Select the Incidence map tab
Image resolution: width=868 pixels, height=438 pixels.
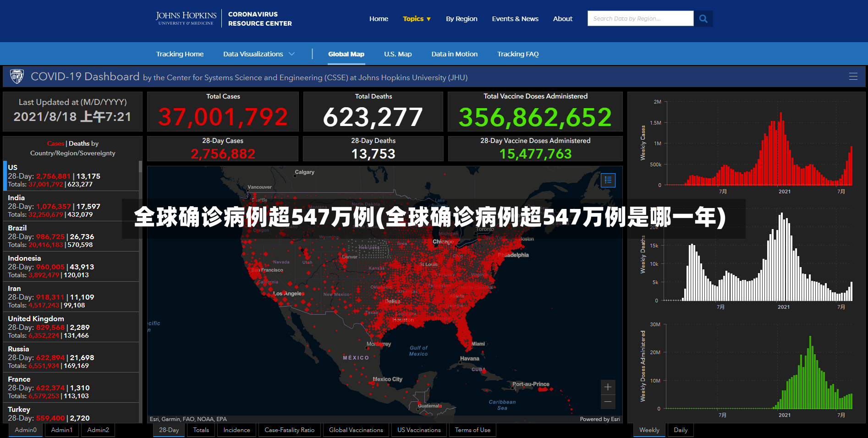pos(237,430)
